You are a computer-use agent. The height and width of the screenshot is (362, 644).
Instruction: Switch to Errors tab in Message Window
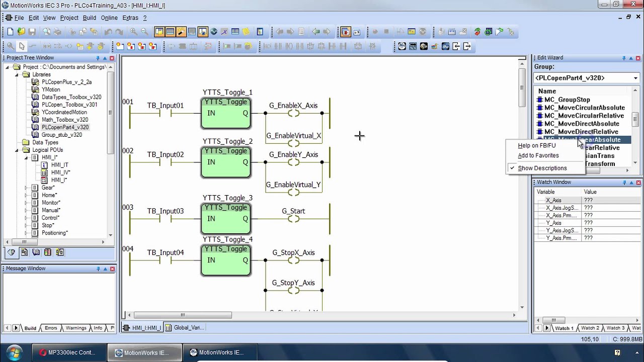[51, 328]
